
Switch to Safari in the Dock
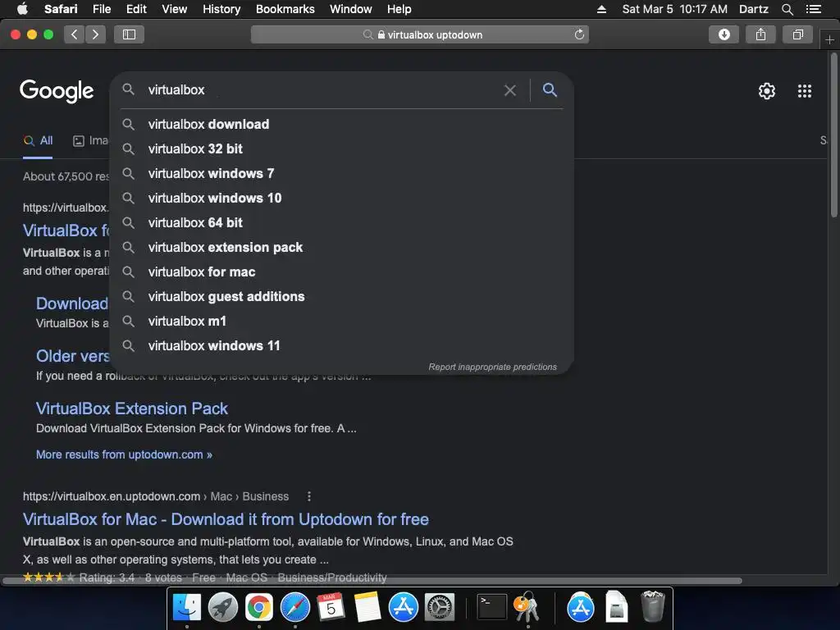click(295, 608)
